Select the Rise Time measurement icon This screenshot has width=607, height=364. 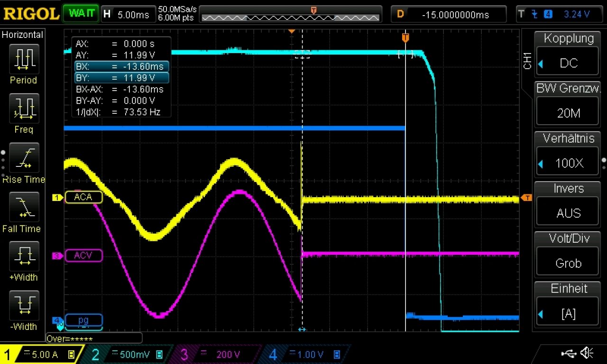24,158
